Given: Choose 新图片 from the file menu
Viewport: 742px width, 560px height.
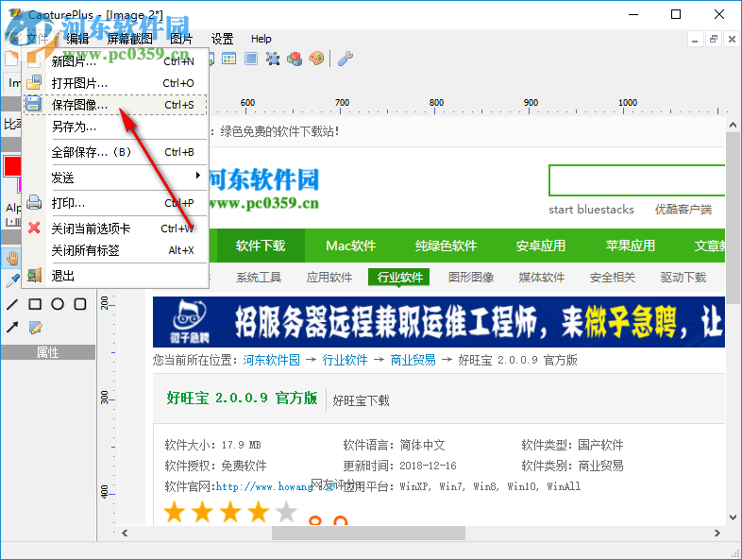Looking at the screenshot, I should point(115,61).
